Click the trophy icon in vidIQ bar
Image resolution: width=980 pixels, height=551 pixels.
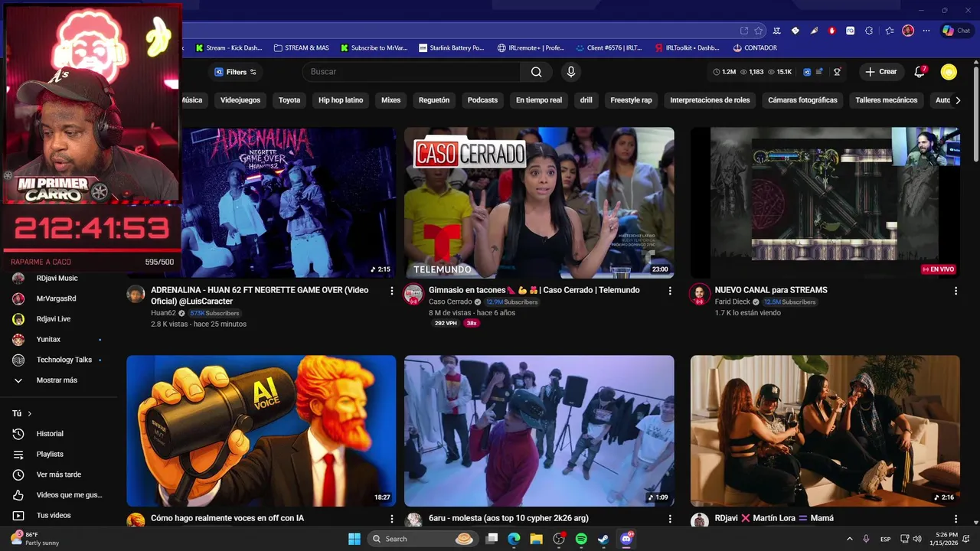click(x=837, y=72)
